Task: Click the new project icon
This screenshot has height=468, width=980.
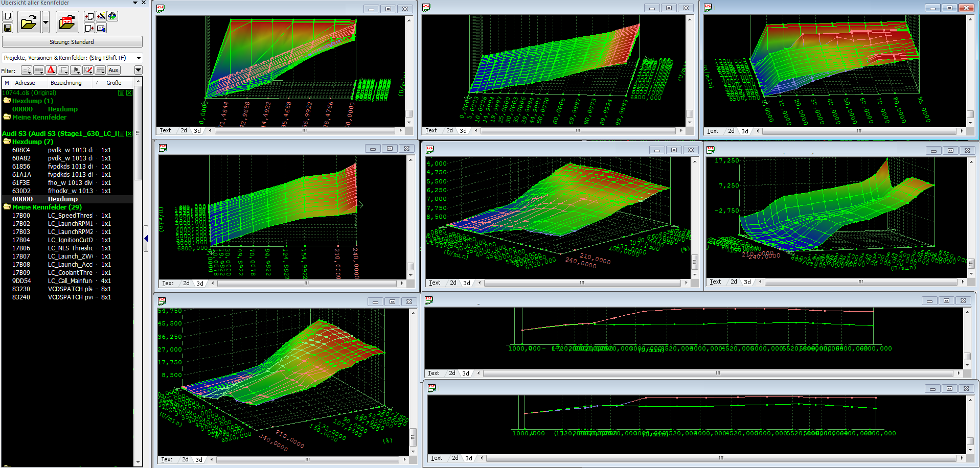Action: pyautogui.click(x=8, y=16)
